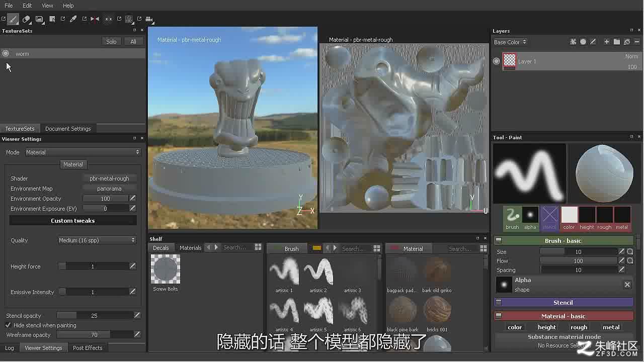644x362 pixels.
Task: Switch Decals shelf to grid view icon
Action: 258,247
